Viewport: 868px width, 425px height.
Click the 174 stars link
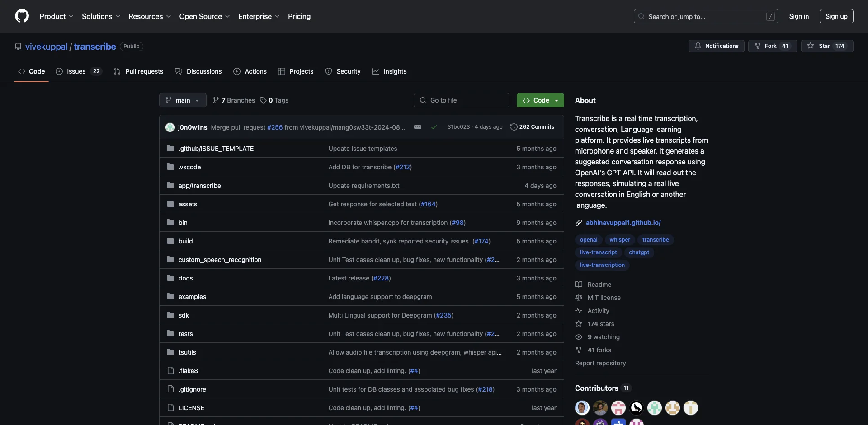tap(594, 324)
